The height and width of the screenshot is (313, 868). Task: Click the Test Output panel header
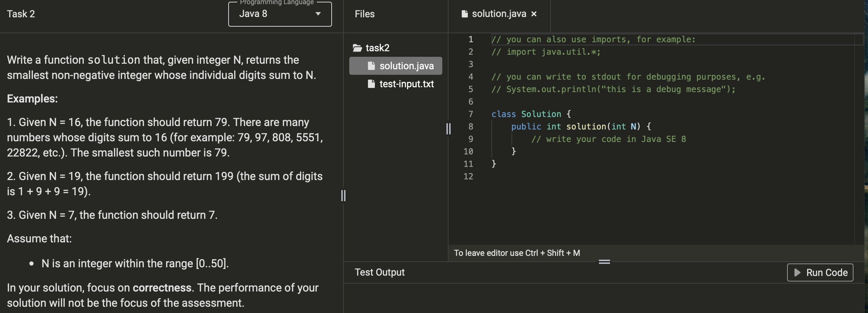pos(380,272)
